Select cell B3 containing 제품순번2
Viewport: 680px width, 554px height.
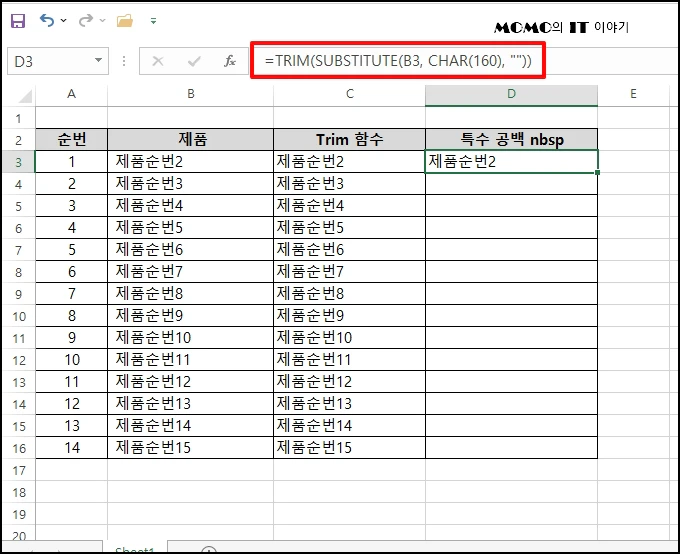coord(190,162)
